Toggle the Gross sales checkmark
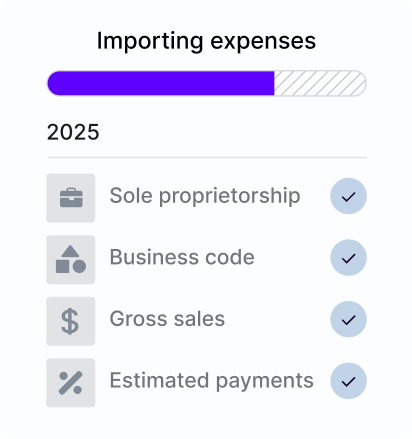 click(x=349, y=319)
